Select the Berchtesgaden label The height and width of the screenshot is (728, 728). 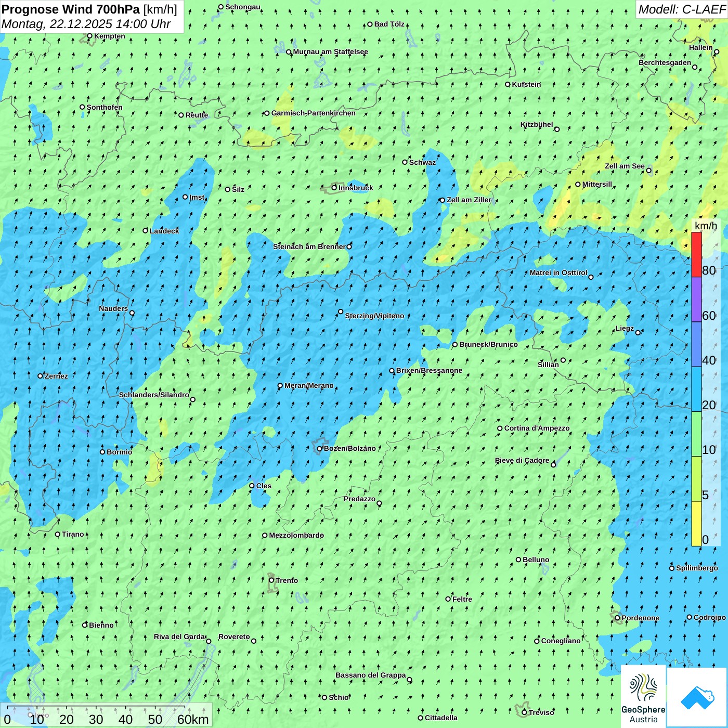point(665,62)
